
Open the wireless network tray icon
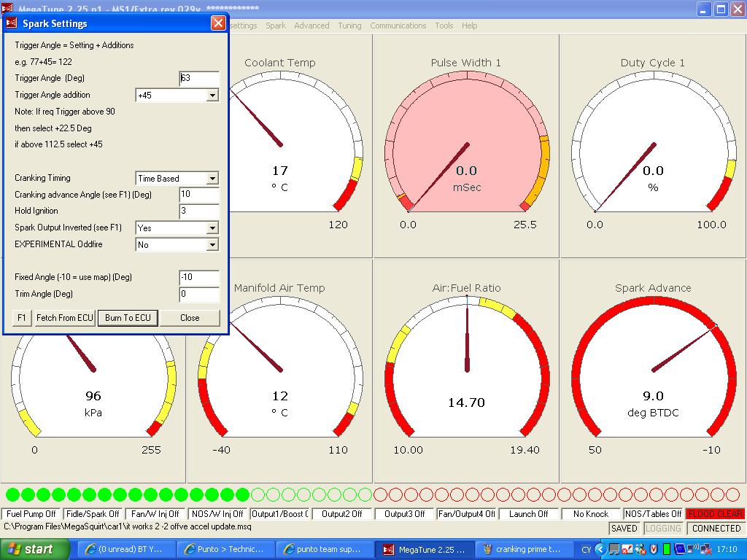tap(693, 550)
